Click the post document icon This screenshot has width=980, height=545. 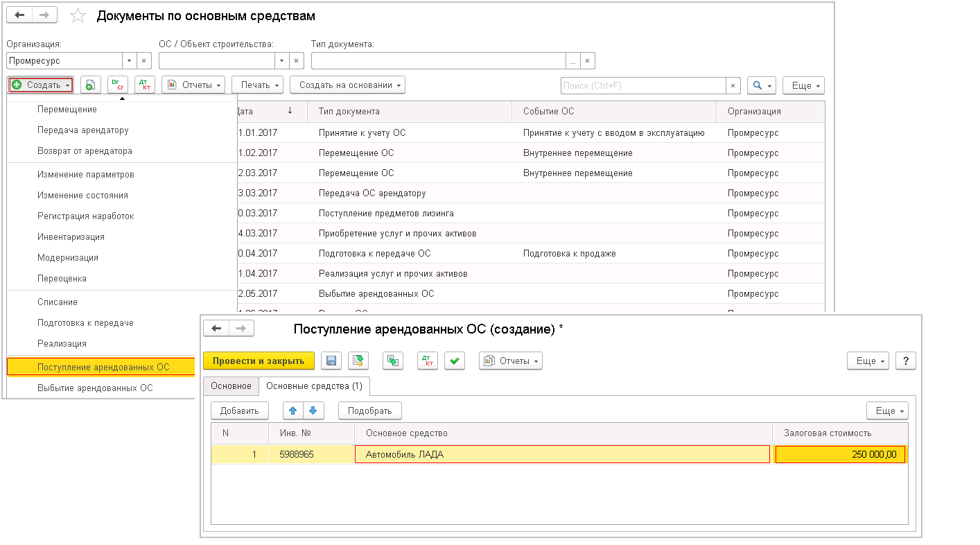(x=358, y=361)
